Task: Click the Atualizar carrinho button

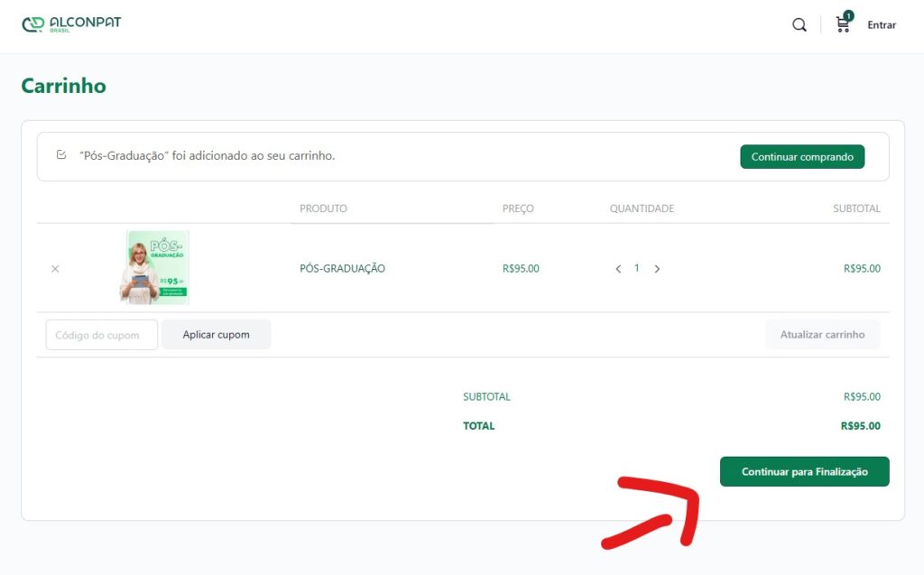Action: point(822,335)
